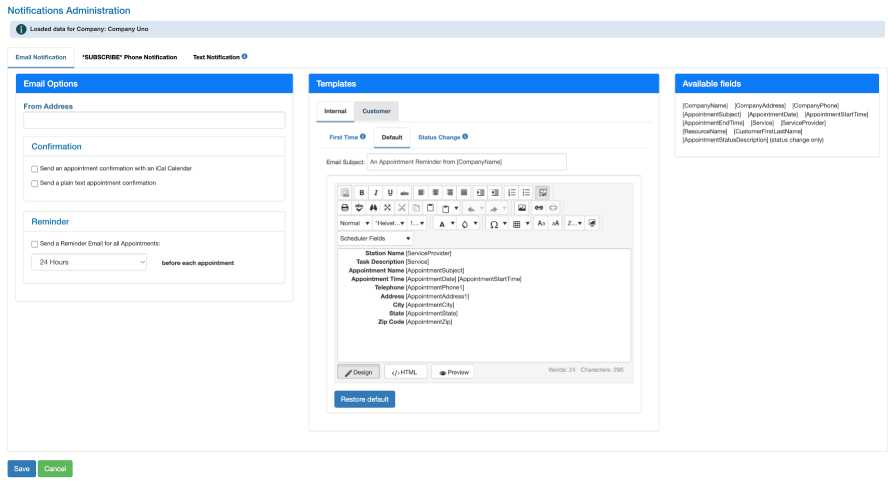Screen dimensions: 894x487
Task: Click the From Address input field
Action: (x=153, y=121)
